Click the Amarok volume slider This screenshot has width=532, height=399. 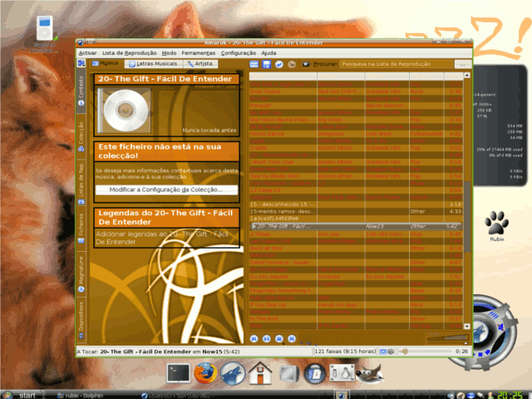click(448, 337)
